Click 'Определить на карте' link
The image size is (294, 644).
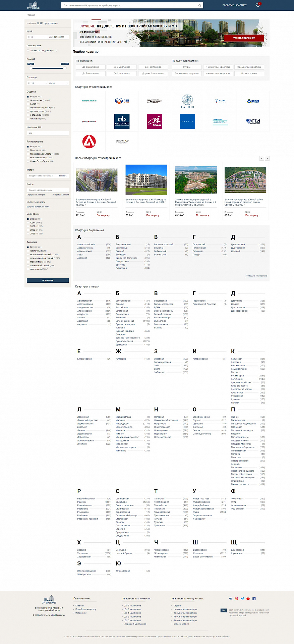click(x=36, y=195)
